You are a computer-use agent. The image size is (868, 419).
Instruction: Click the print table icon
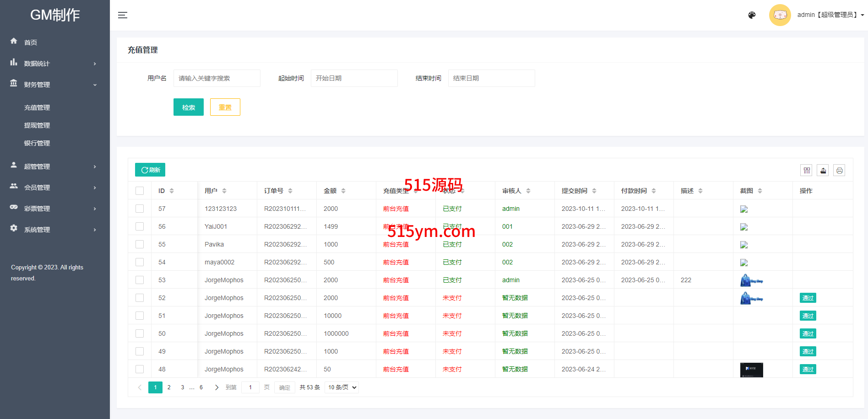coord(839,171)
